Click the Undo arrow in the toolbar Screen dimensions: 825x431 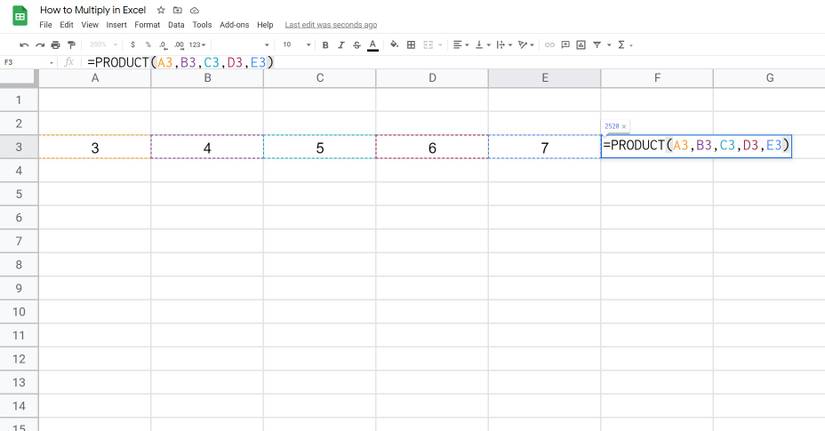tap(24, 45)
